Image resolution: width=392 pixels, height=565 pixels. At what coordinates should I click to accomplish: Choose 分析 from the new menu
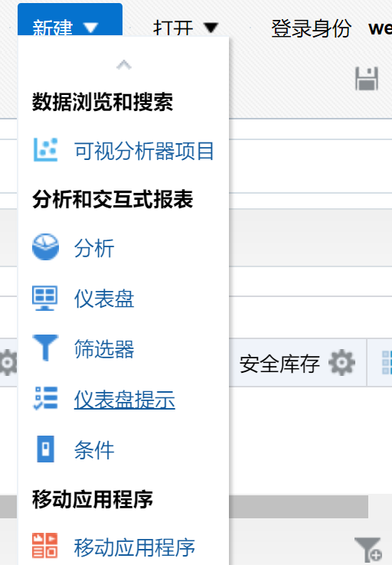[94, 248]
